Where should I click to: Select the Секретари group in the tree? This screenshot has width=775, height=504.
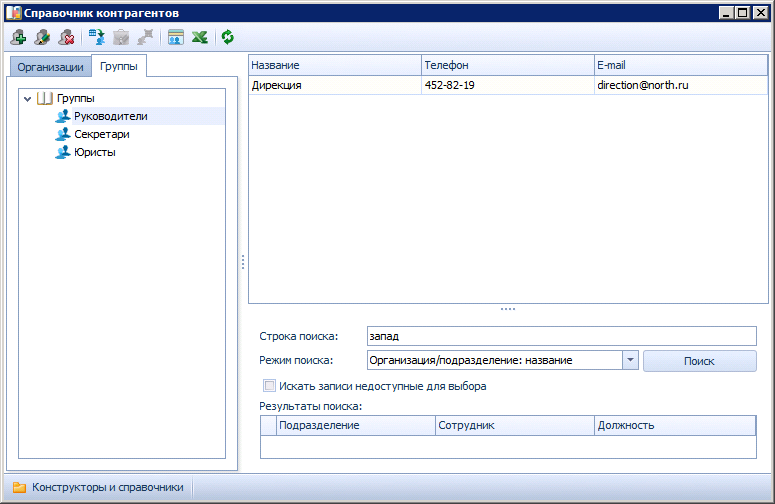click(x=101, y=134)
